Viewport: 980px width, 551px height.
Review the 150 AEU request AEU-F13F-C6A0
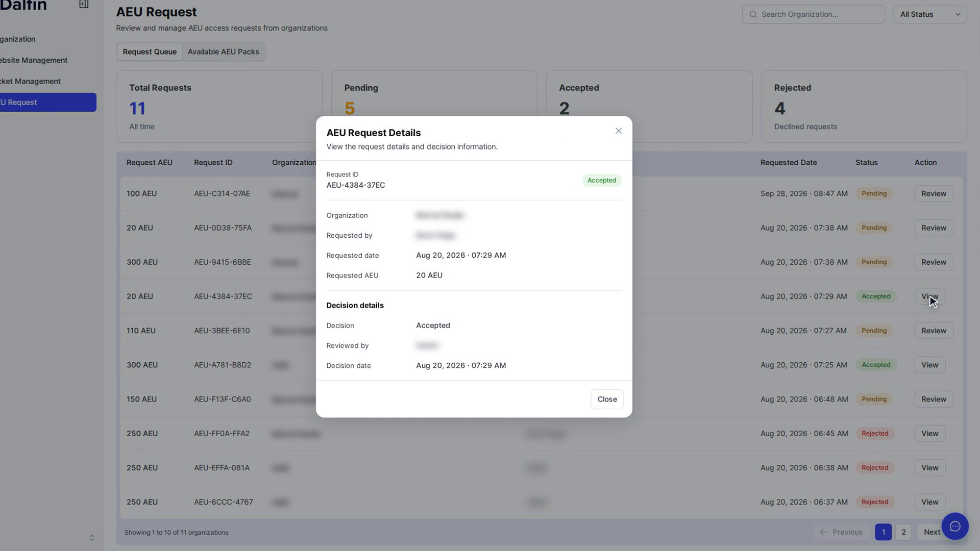[x=934, y=399]
